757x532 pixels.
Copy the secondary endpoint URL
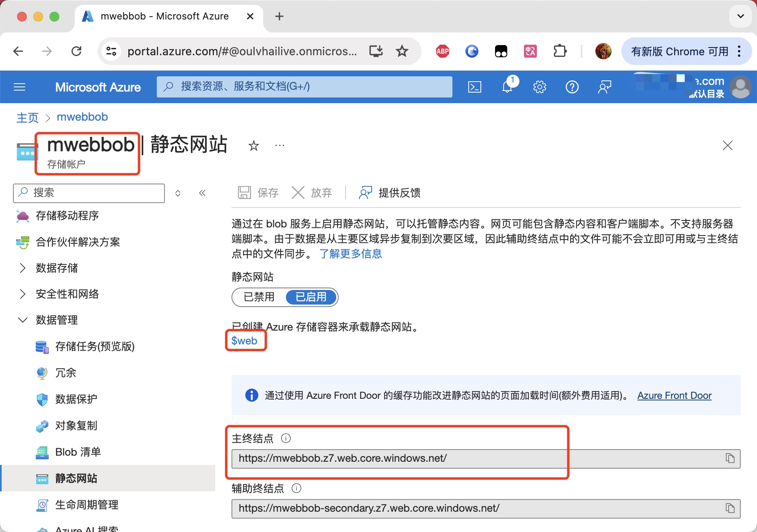coord(730,508)
